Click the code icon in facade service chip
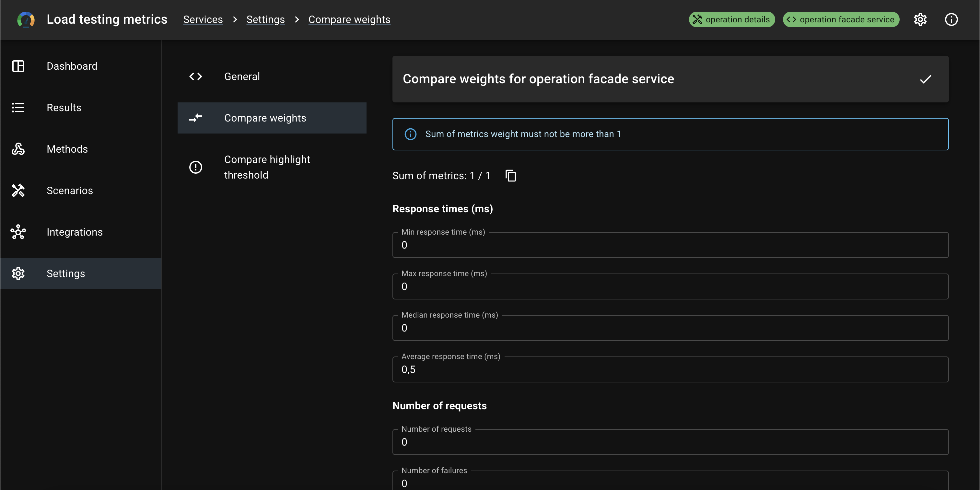 [791, 19]
